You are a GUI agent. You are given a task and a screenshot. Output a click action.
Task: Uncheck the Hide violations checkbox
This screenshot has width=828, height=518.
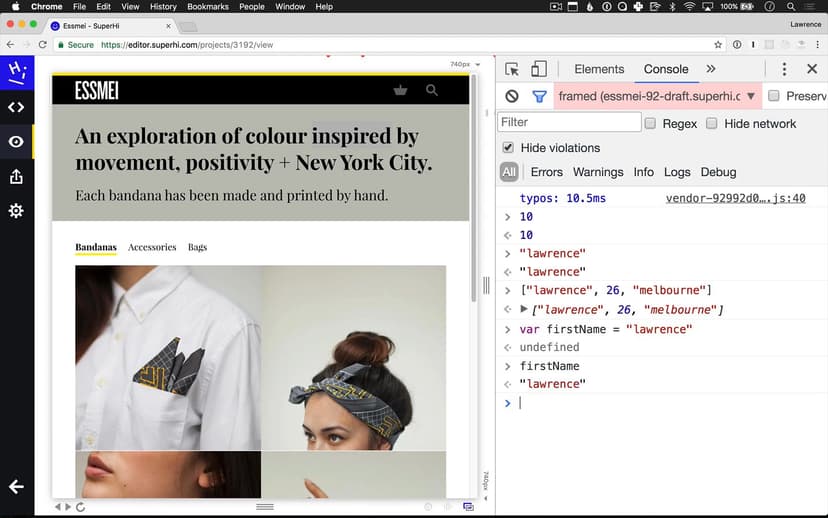[x=508, y=148]
